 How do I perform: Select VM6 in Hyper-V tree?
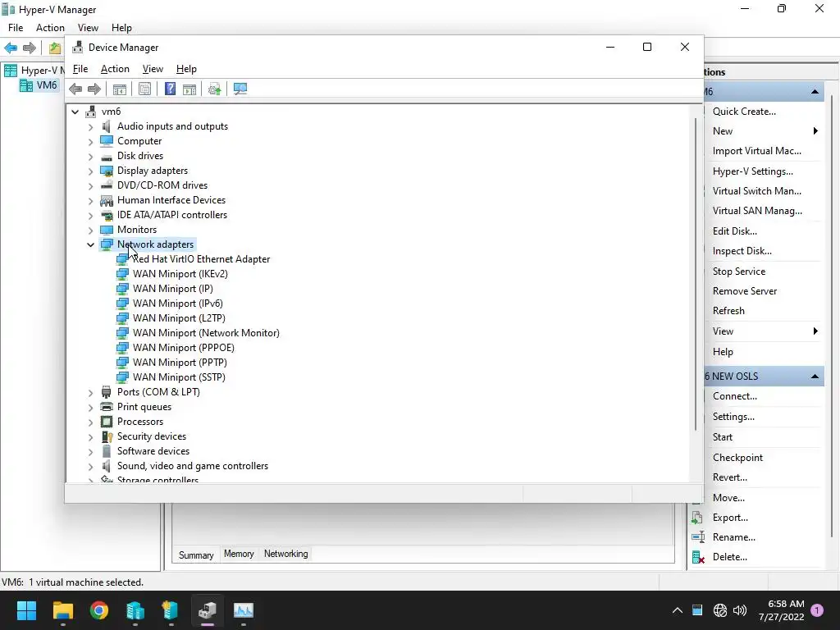47,85
